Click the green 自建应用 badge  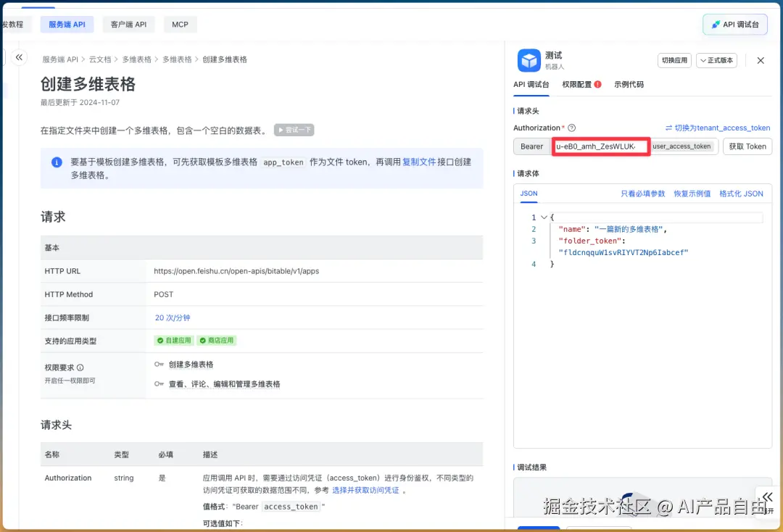pos(173,340)
